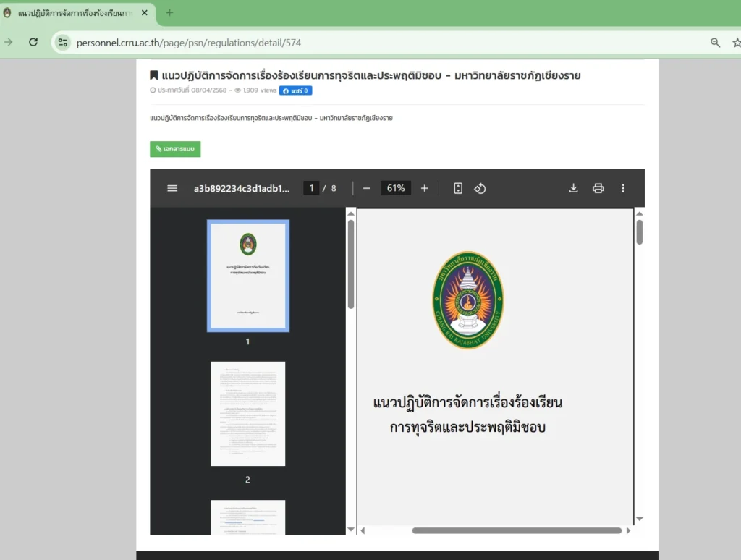Select page 3 thumbnail
Viewport: 741px width, 560px height.
pos(248,517)
